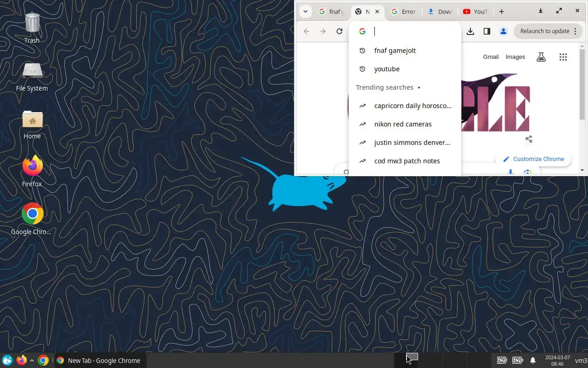
Task: Click the first battery icon in the tray
Action: [x=502, y=360]
